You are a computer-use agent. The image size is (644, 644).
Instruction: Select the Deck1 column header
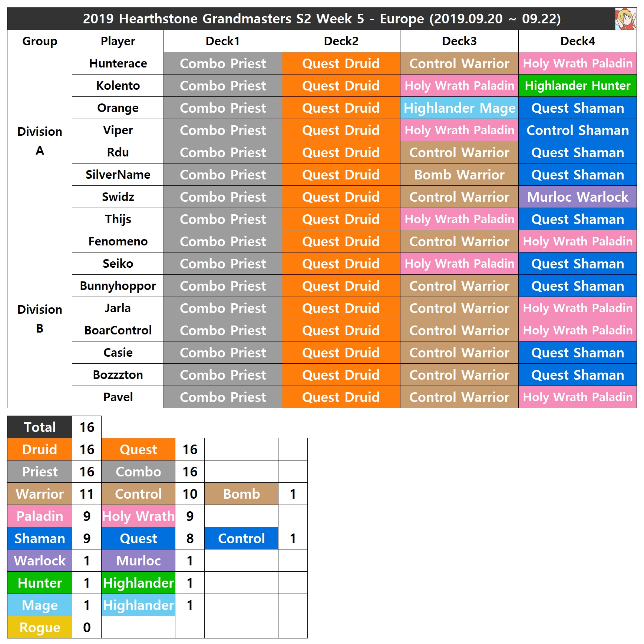222,41
